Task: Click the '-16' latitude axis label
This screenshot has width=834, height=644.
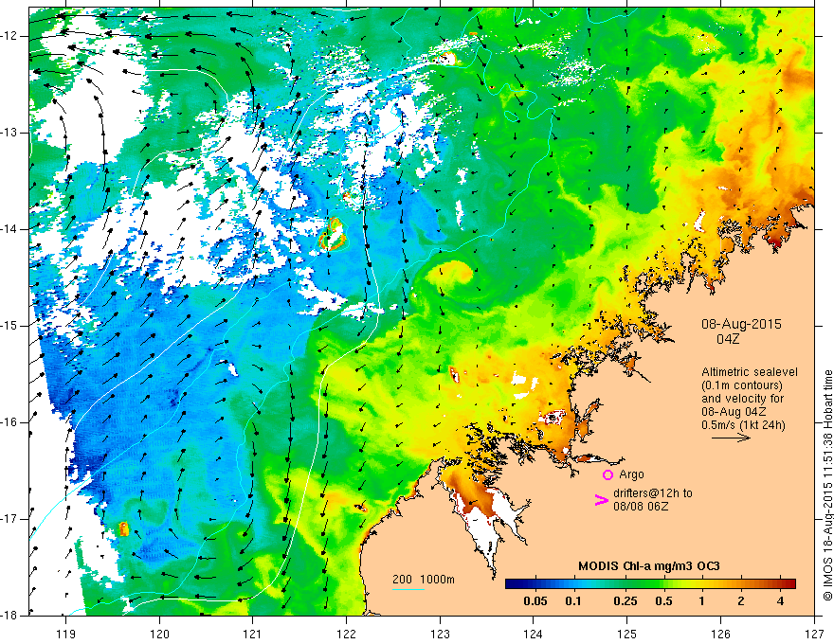Action: [x=10, y=422]
